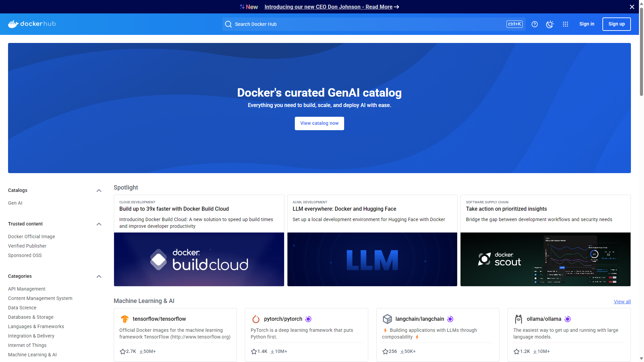Open Build up to 39x faster title
Viewport: 644px width, 362px height.
coord(174,209)
